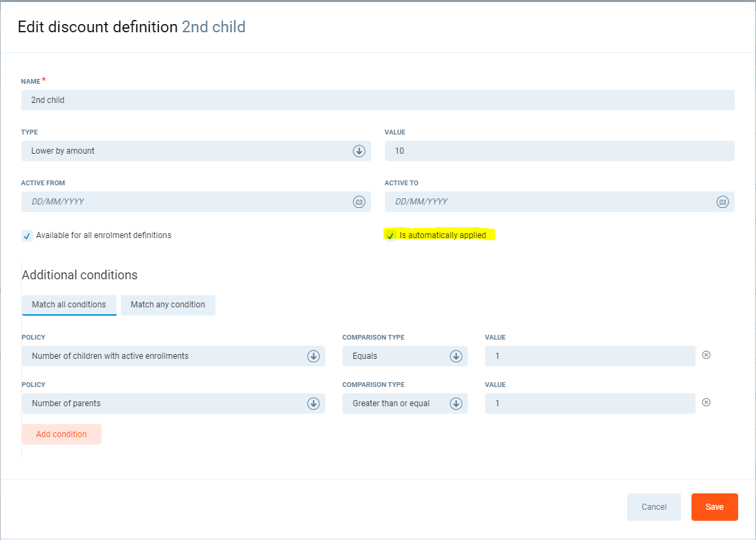This screenshot has height=540, width=756.
Task: Click the Name field containing 2nd child
Action: (x=377, y=100)
